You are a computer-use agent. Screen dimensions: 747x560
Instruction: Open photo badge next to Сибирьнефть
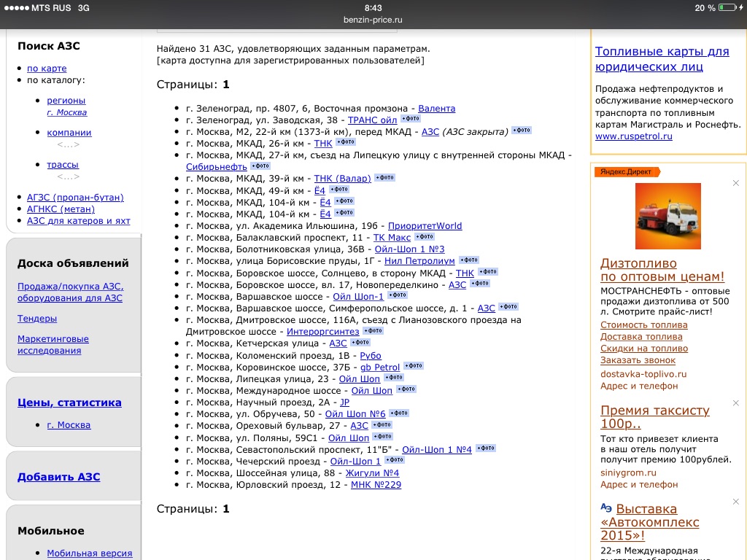coord(260,166)
